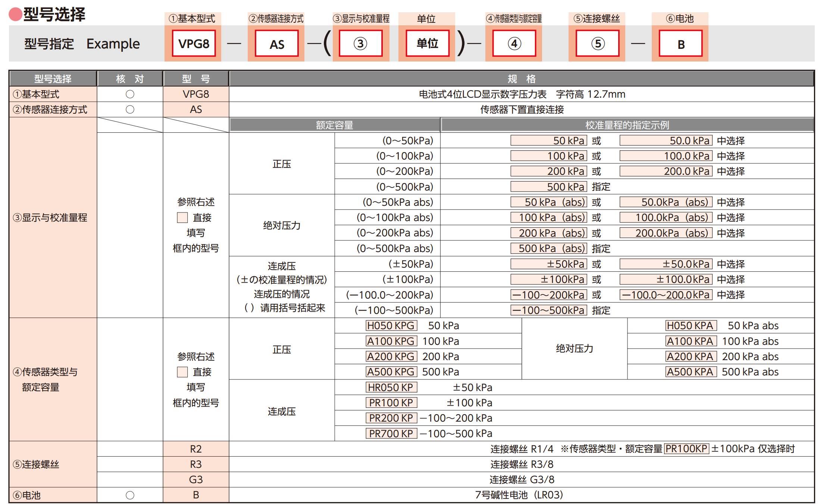This screenshot has width=820, height=504.
Task: Select the boxed 50.0 kPa calibration value
Action: (x=666, y=141)
